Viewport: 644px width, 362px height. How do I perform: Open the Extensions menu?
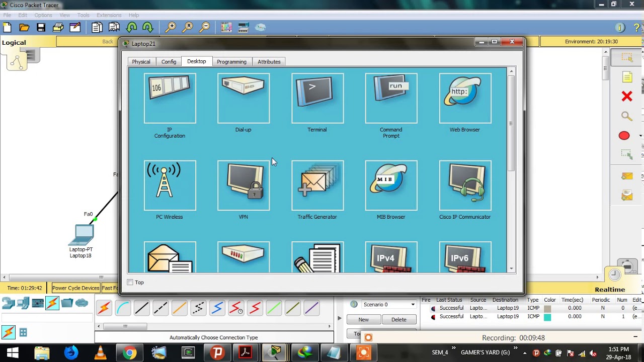coord(109,15)
